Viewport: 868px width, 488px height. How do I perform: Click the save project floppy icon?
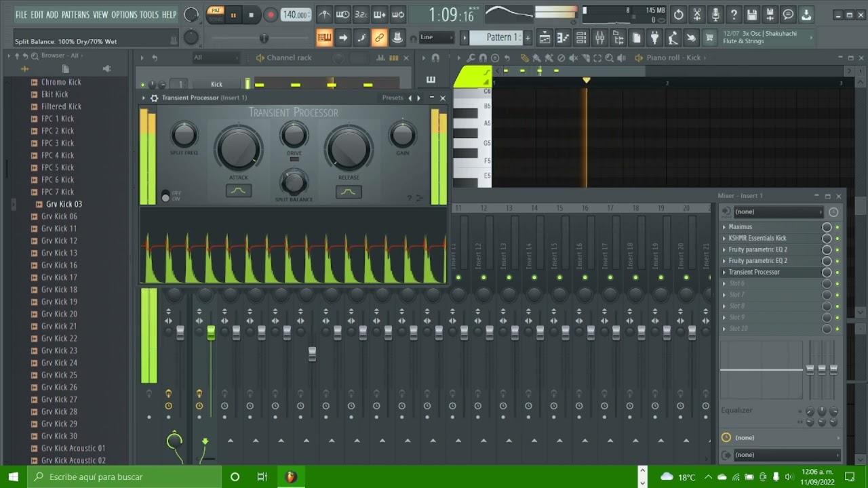pos(752,15)
